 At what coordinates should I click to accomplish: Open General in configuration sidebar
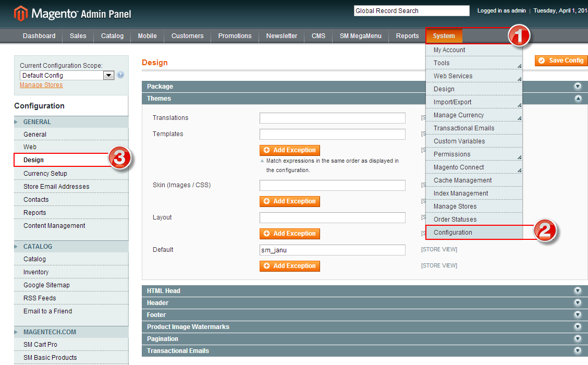pos(71,135)
